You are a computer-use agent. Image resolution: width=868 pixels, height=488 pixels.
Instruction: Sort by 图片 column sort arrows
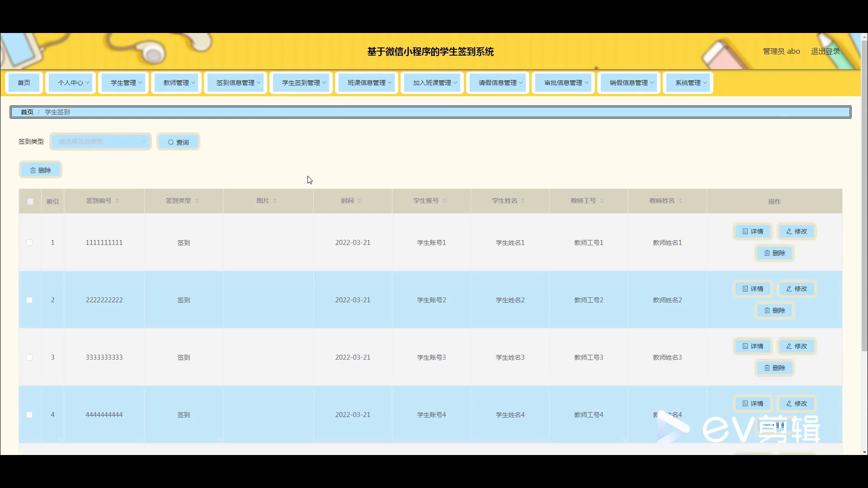[x=275, y=201]
